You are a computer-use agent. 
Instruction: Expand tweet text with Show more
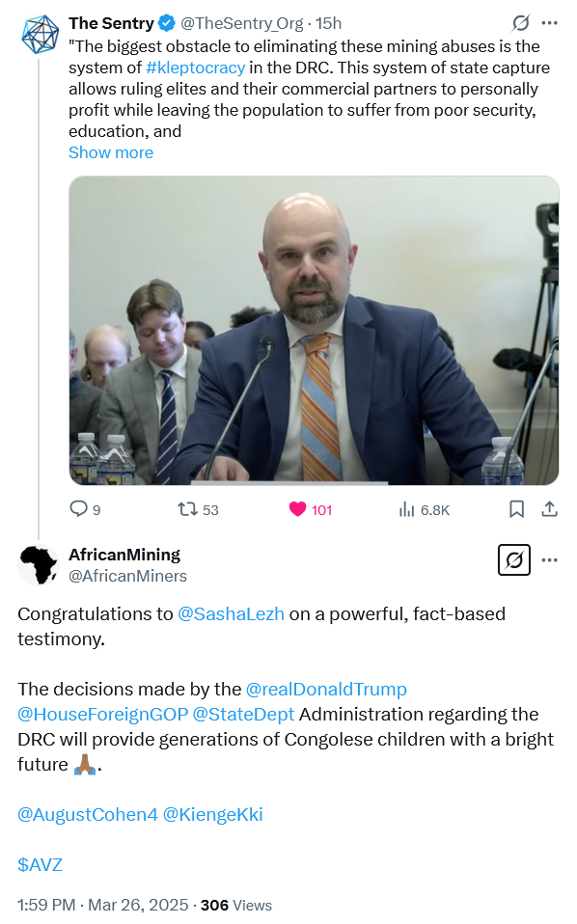click(x=111, y=152)
